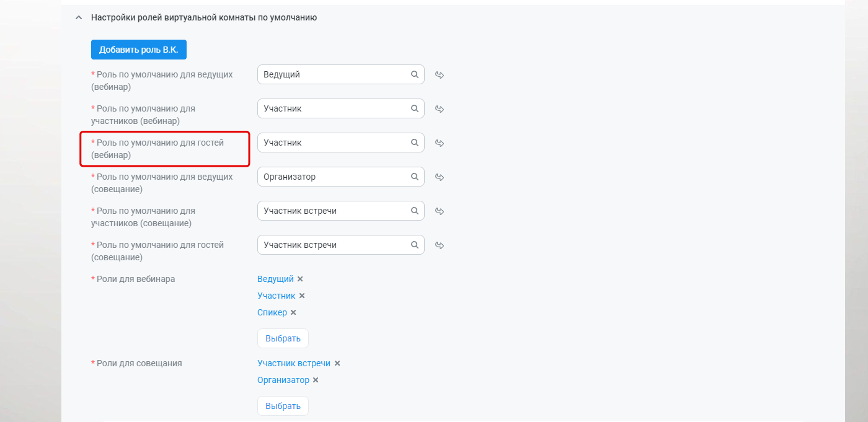This screenshot has width=868, height=422.
Task: Reset the meeting guests default role
Action: [x=440, y=245]
